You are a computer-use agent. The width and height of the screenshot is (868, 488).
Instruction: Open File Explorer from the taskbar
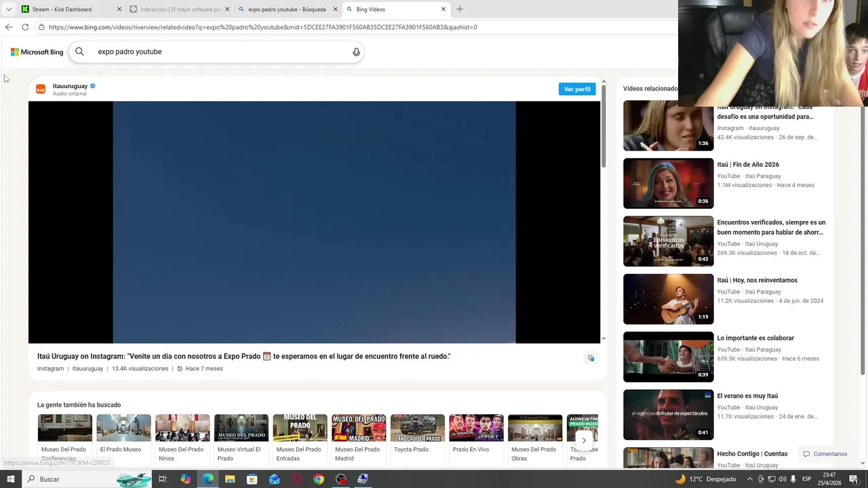click(x=230, y=479)
